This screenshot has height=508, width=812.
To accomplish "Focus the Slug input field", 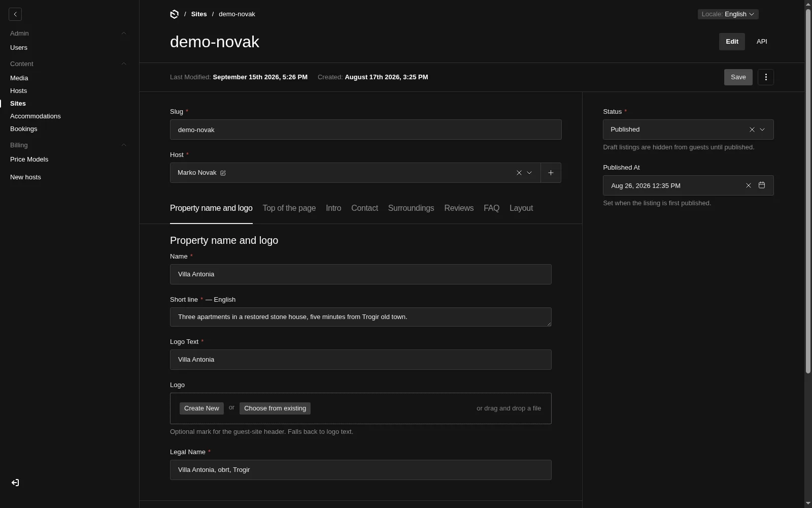I will (366, 130).
